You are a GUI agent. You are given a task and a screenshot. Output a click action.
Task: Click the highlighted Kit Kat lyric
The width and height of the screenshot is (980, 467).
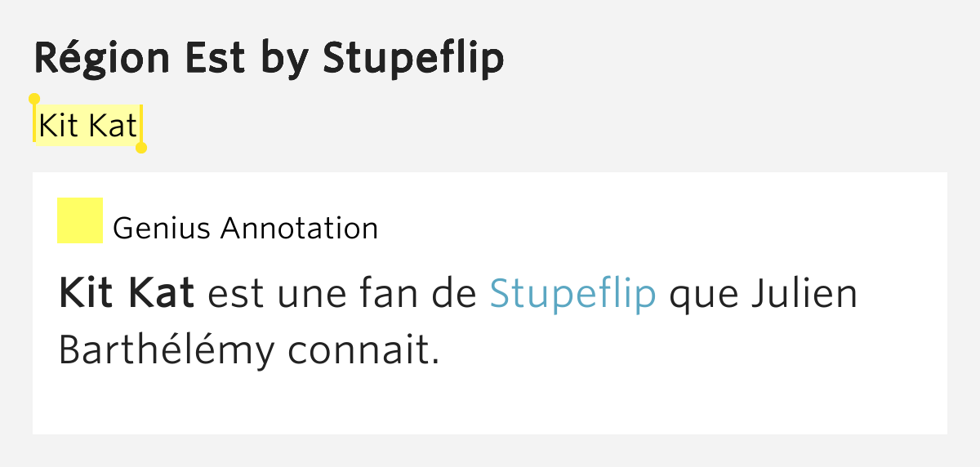coord(88,127)
